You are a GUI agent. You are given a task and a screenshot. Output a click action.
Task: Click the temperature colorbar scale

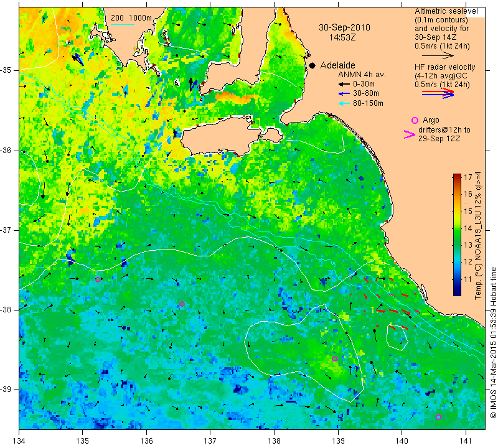(x=457, y=235)
